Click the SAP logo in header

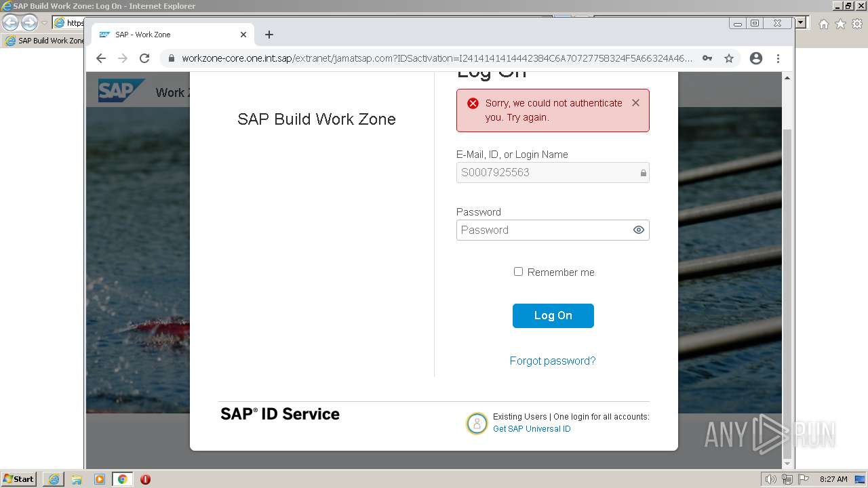121,90
